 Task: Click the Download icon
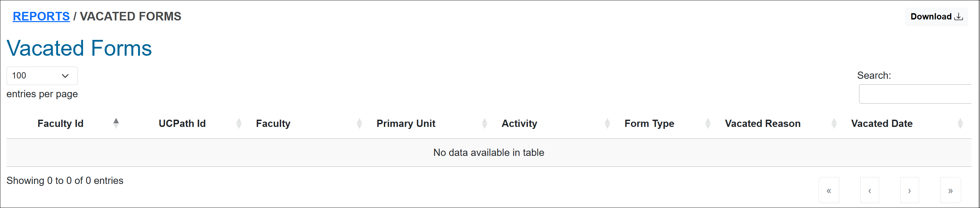coord(959,17)
